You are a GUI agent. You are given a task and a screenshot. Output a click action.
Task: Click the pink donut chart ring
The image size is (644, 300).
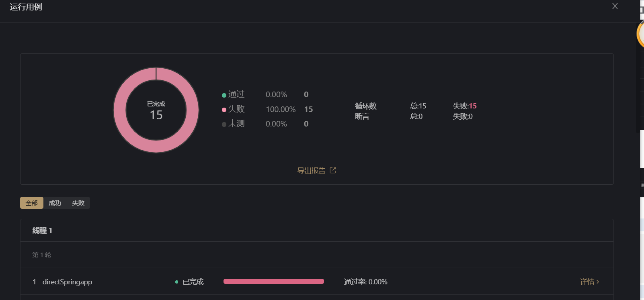(x=120, y=110)
